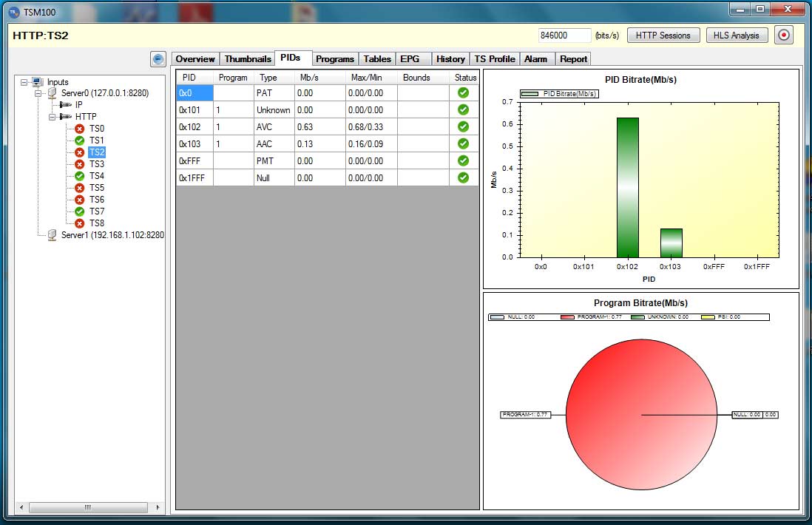Click the TS1 green check status icon
The height and width of the screenshot is (525, 812).
(x=80, y=140)
